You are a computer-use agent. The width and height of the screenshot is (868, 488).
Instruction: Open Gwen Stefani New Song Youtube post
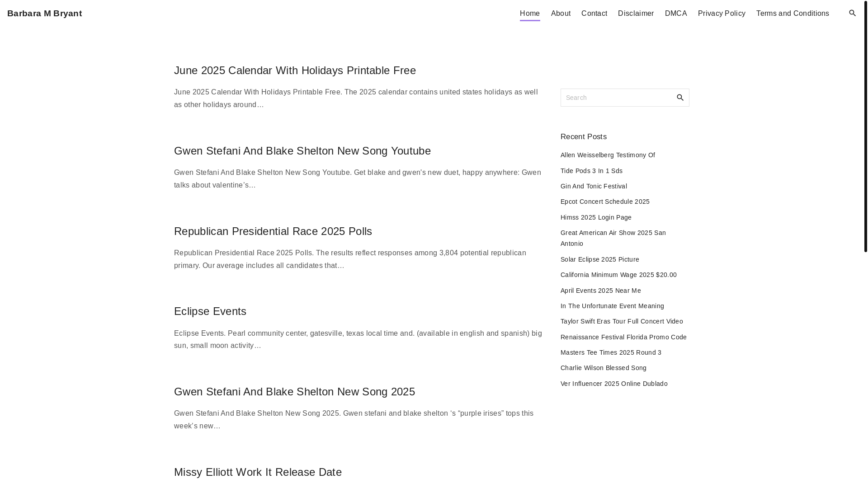tap(302, 151)
